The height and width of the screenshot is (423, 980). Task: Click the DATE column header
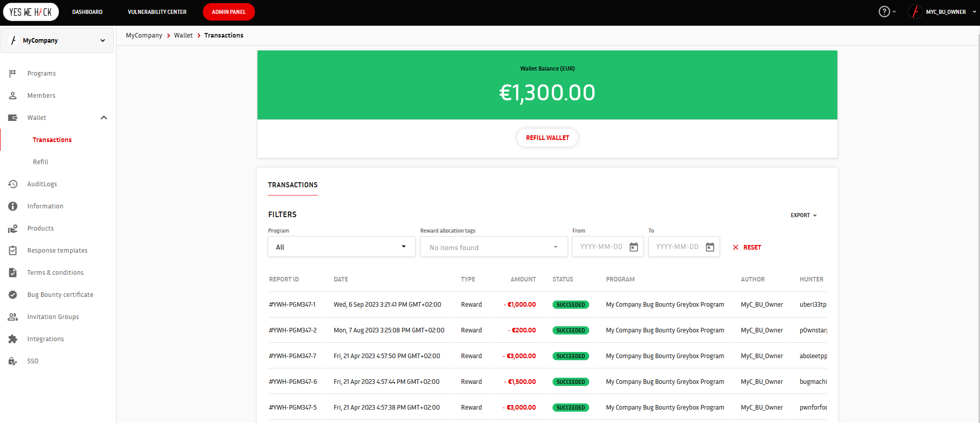click(341, 279)
